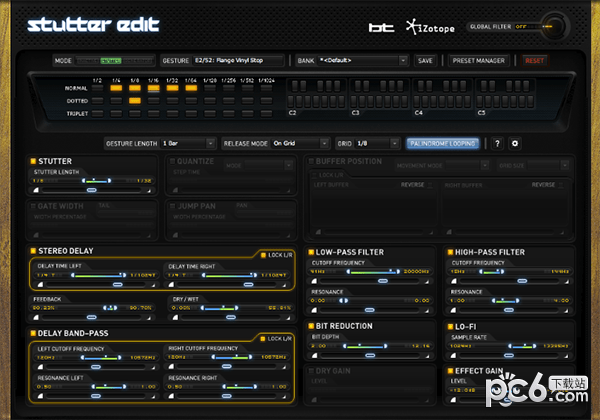
Task: Click the Low-Pass Cutoff Frequency slider
Action: click(373, 271)
